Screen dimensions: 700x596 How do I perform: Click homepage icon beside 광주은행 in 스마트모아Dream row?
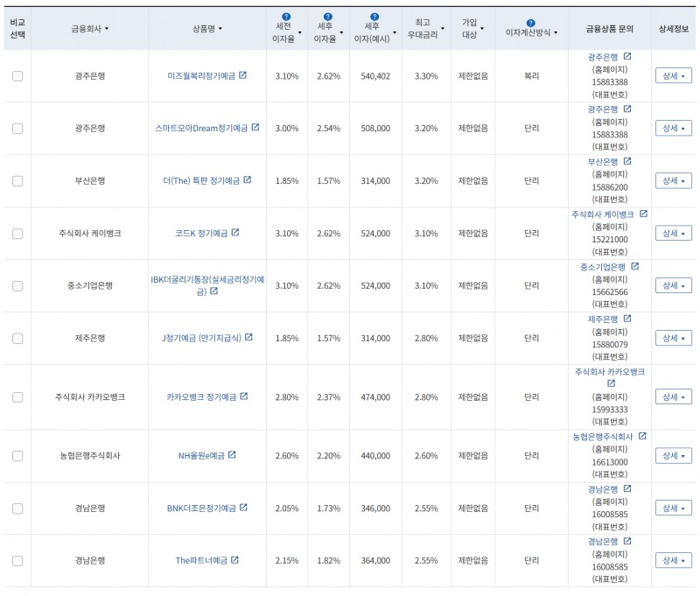(627, 109)
